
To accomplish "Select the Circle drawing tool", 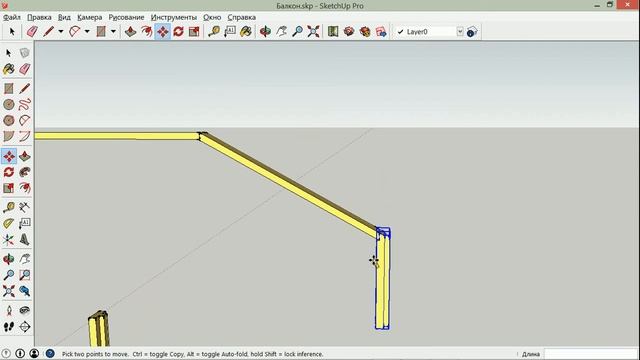I will (9, 104).
